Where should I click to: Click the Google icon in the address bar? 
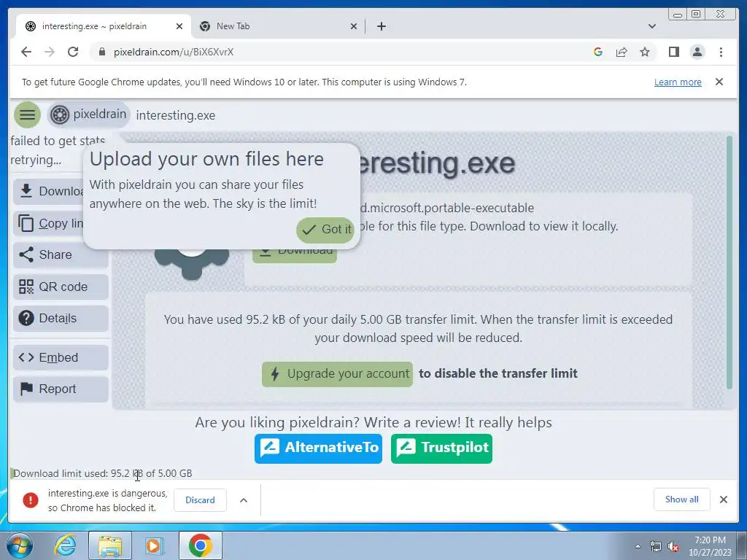pos(598,52)
